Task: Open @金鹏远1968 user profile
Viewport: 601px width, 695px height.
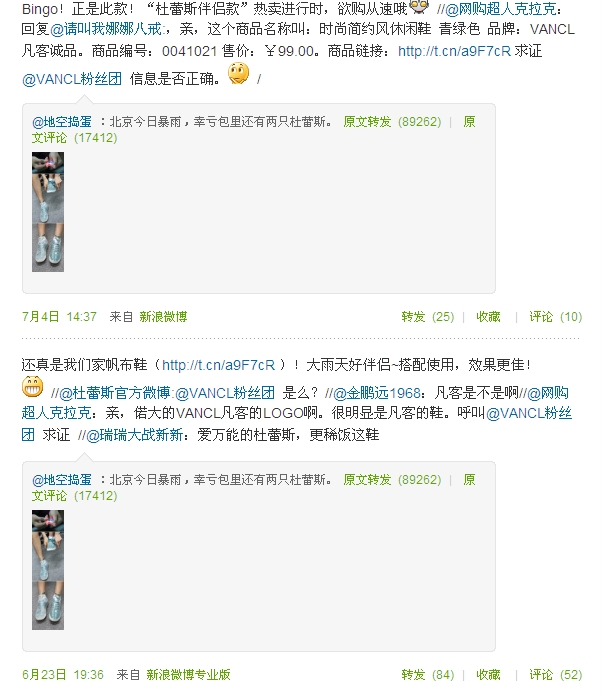Action: [x=377, y=393]
